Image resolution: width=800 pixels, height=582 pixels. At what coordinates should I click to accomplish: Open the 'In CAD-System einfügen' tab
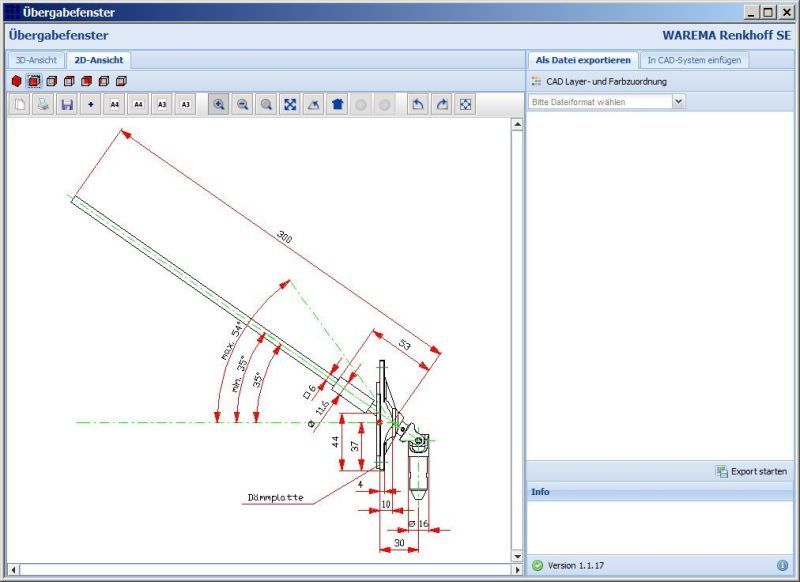693,60
